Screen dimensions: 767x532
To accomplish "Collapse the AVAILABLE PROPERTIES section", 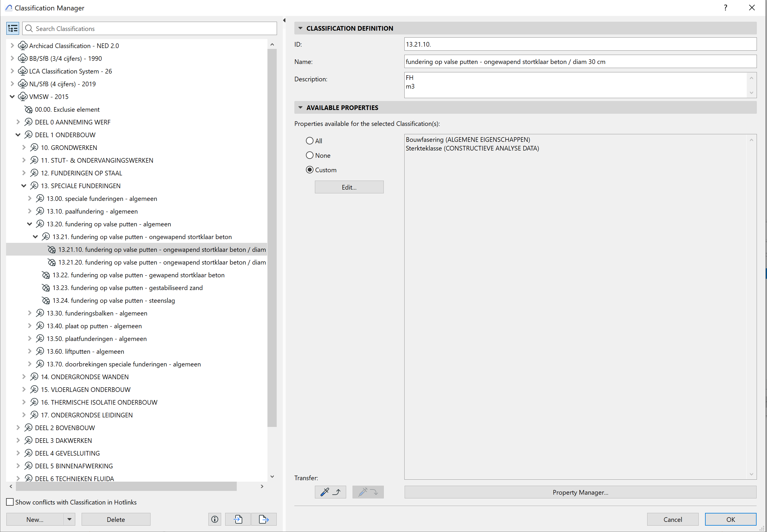I will (x=300, y=108).
